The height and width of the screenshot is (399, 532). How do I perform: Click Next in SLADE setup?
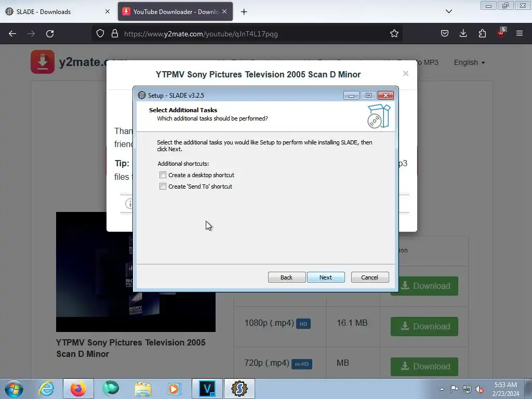[326, 277]
